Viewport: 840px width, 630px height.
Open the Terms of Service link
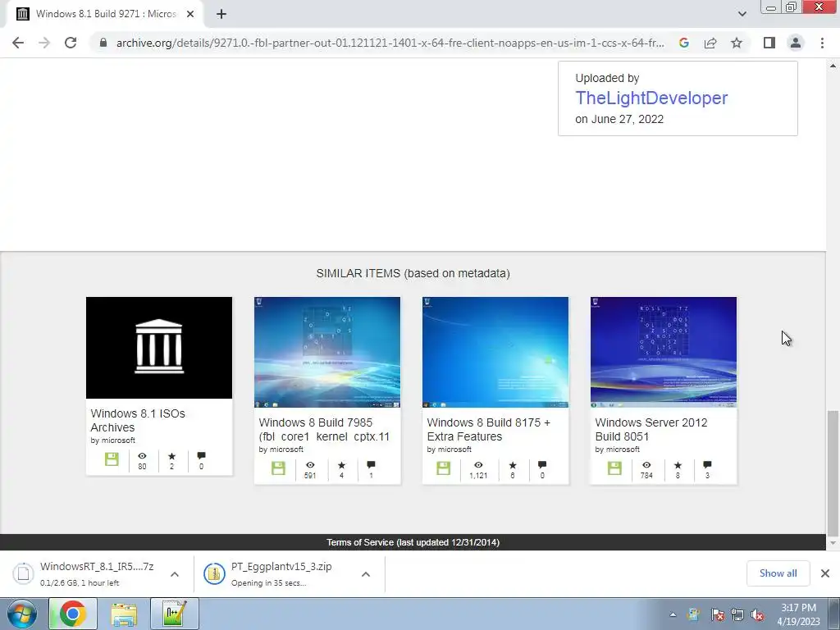click(x=413, y=543)
